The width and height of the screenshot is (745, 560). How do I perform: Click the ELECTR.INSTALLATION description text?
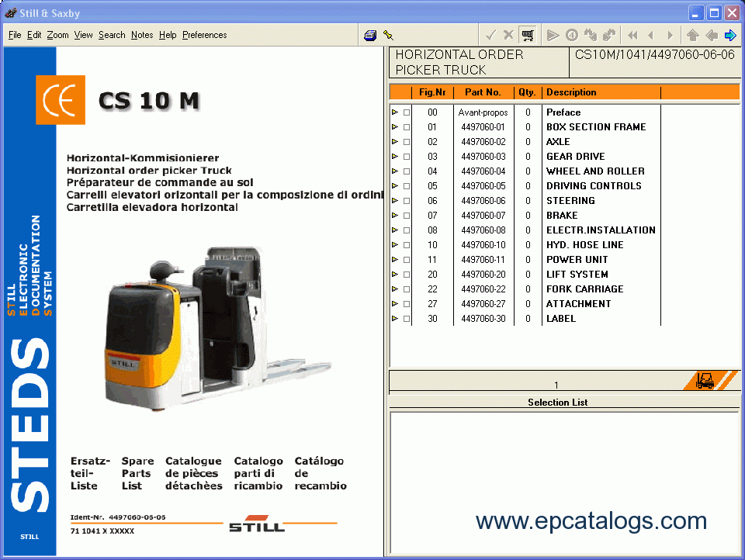601,230
